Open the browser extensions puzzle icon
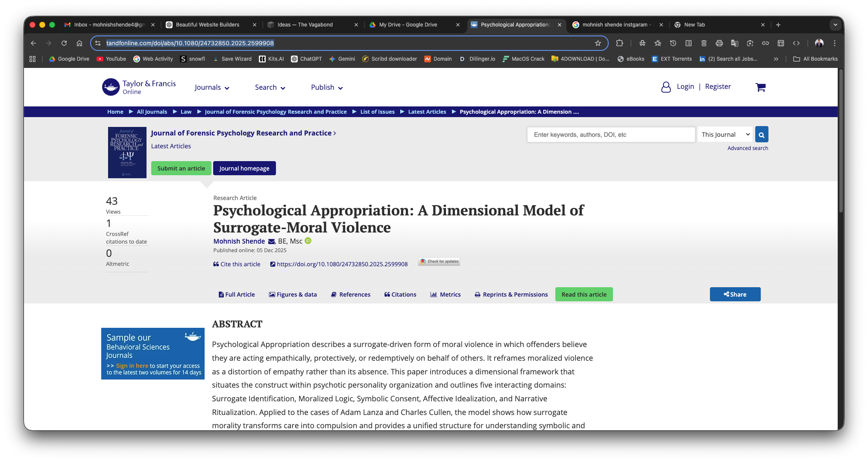Image resolution: width=868 pixels, height=462 pixels. coord(620,43)
